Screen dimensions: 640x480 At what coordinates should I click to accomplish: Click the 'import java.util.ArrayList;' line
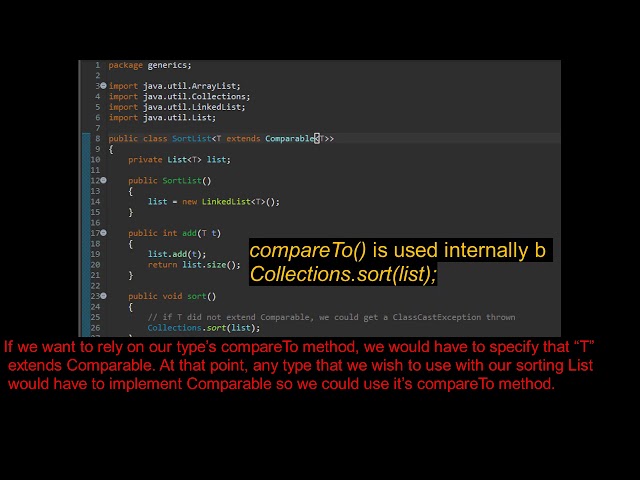(x=174, y=86)
